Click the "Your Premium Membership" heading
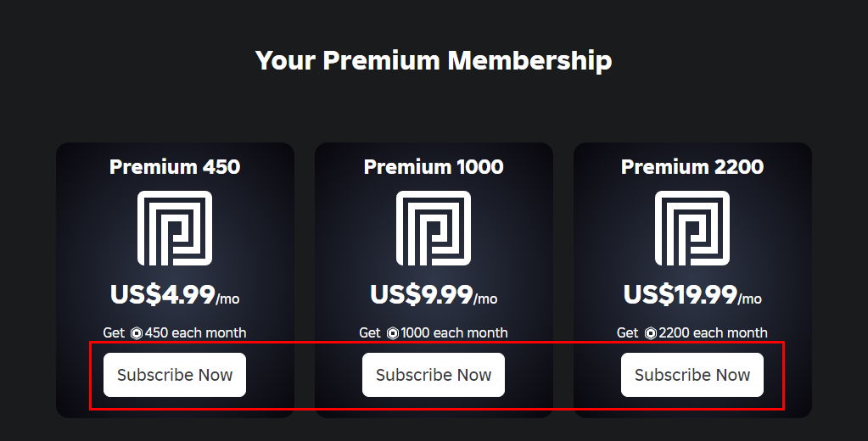The width and height of the screenshot is (868, 441). pyautogui.click(x=434, y=61)
